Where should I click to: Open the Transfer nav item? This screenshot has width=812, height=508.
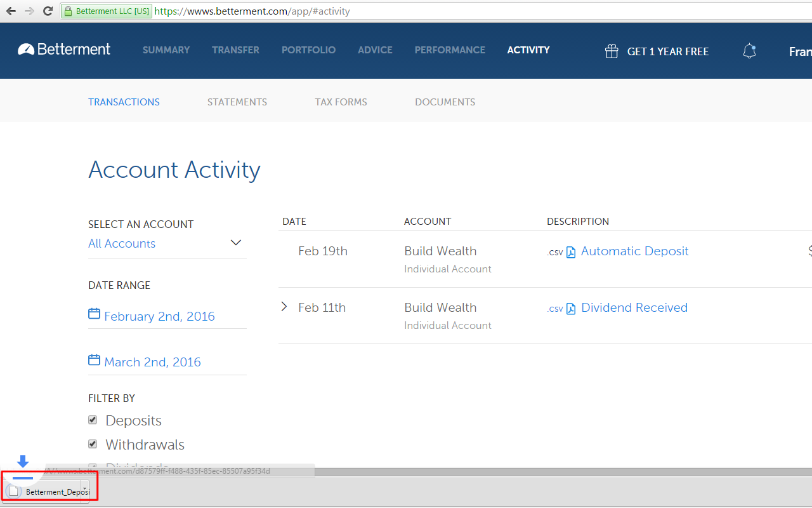236,50
